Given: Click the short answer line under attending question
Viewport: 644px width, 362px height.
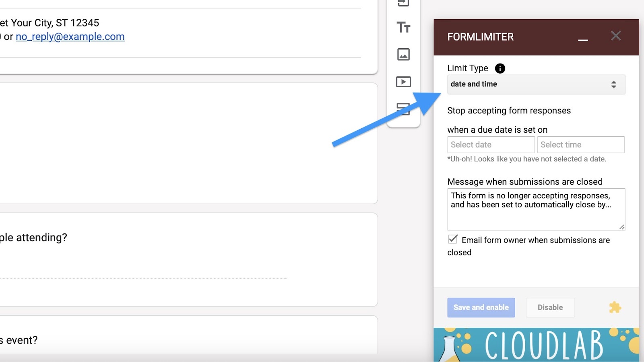Looking at the screenshot, I should point(143,278).
